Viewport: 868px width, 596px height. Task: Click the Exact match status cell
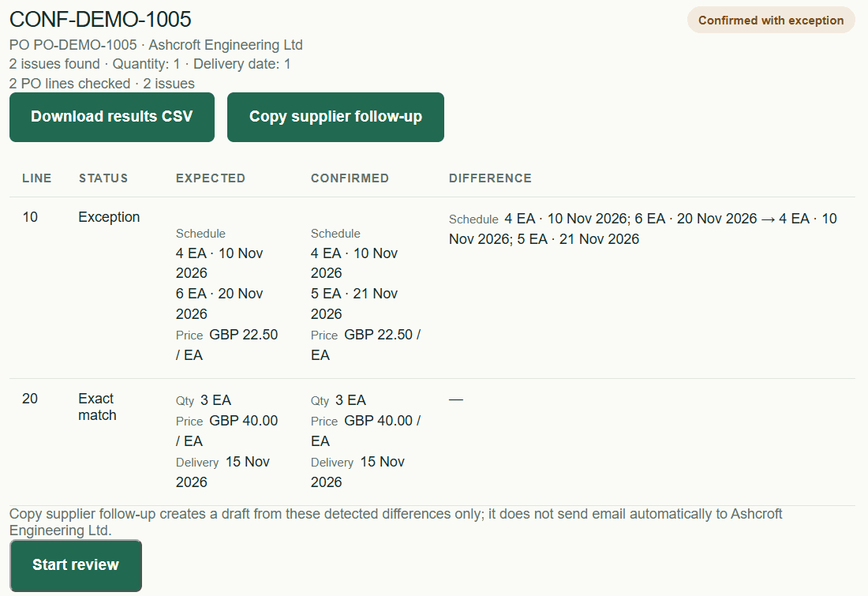click(97, 407)
